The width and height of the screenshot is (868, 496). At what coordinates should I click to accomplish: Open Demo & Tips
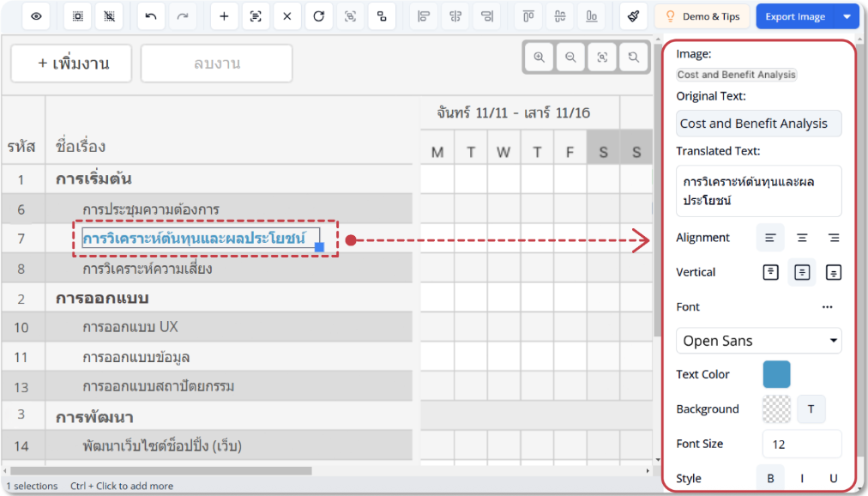point(702,16)
